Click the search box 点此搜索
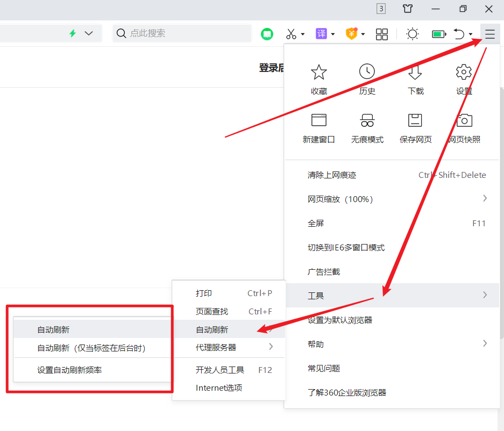Image resolution: width=504 pixels, height=431 pixels. click(182, 33)
